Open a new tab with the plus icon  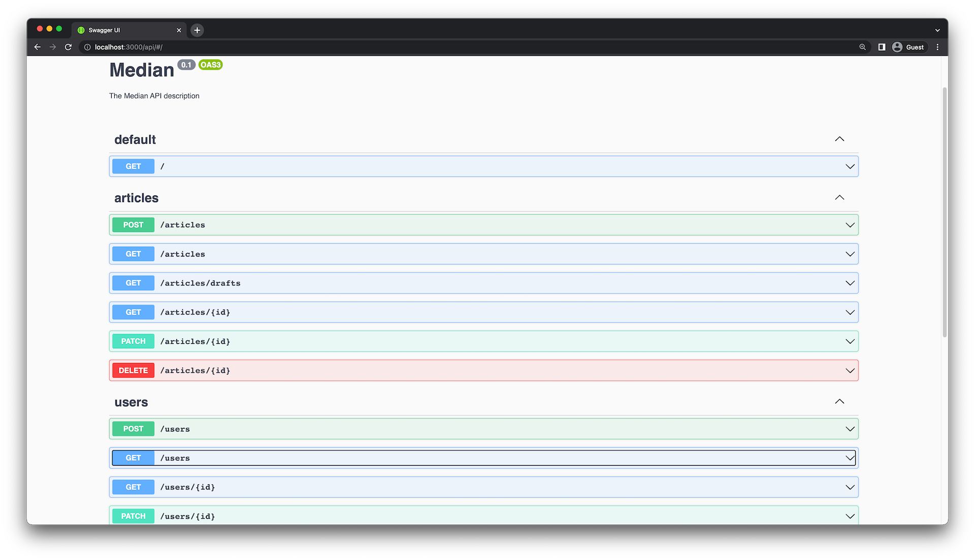click(x=197, y=30)
